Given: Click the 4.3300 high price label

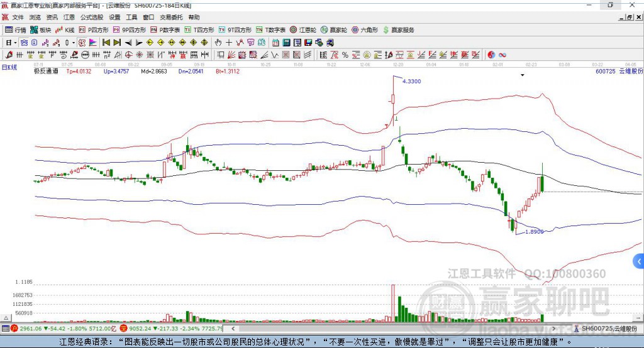Looking at the screenshot, I should (411, 81).
